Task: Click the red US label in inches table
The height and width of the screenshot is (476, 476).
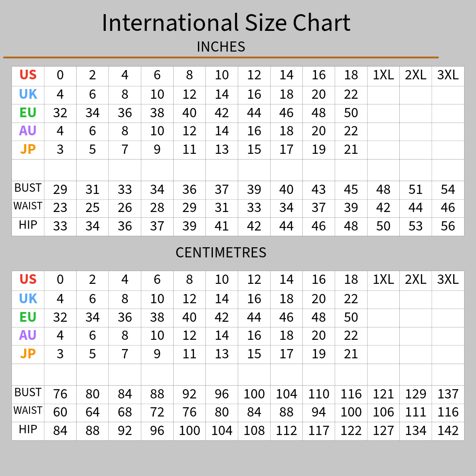Action: point(28,74)
